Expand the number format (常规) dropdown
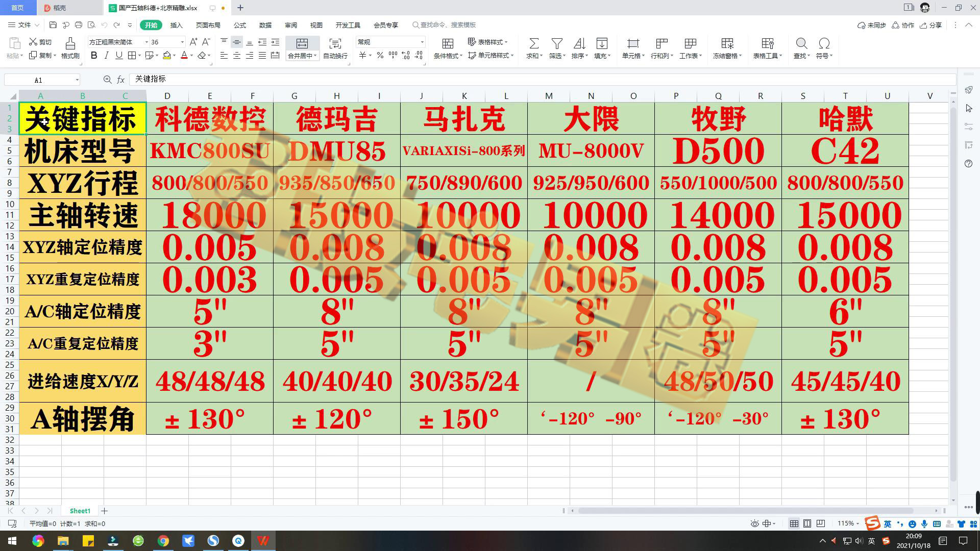 pos(422,42)
